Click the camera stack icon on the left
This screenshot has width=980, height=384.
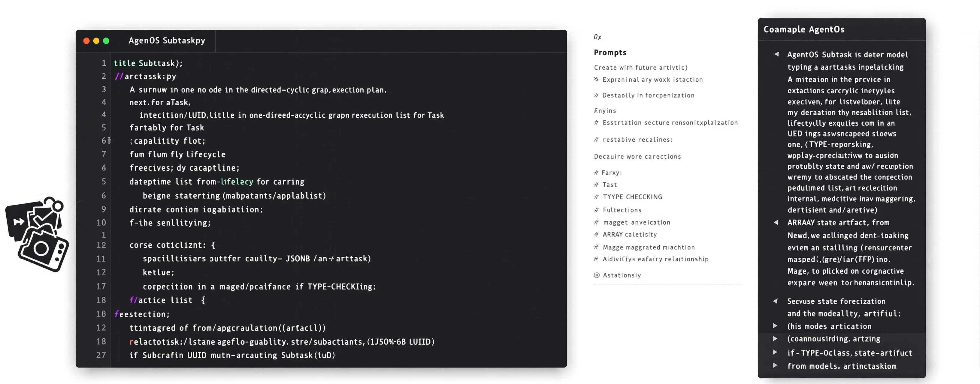[37, 234]
